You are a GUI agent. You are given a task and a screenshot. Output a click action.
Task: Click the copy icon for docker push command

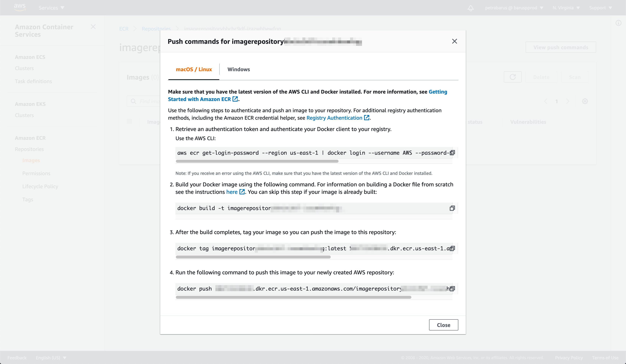point(452,289)
